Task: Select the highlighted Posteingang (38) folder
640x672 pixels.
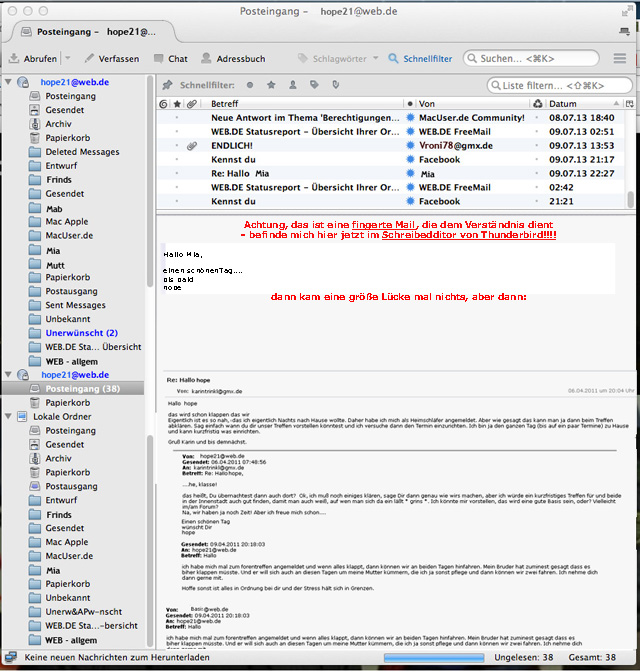Action: [x=74, y=389]
